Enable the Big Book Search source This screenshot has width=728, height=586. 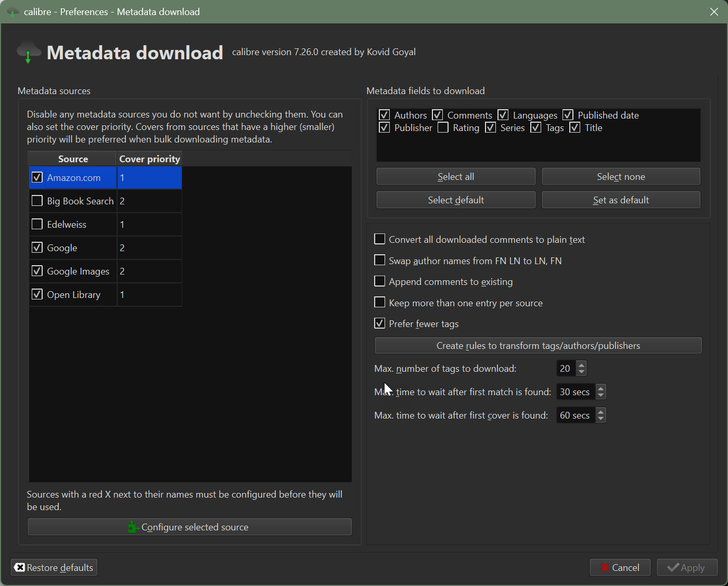[x=37, y=201]
